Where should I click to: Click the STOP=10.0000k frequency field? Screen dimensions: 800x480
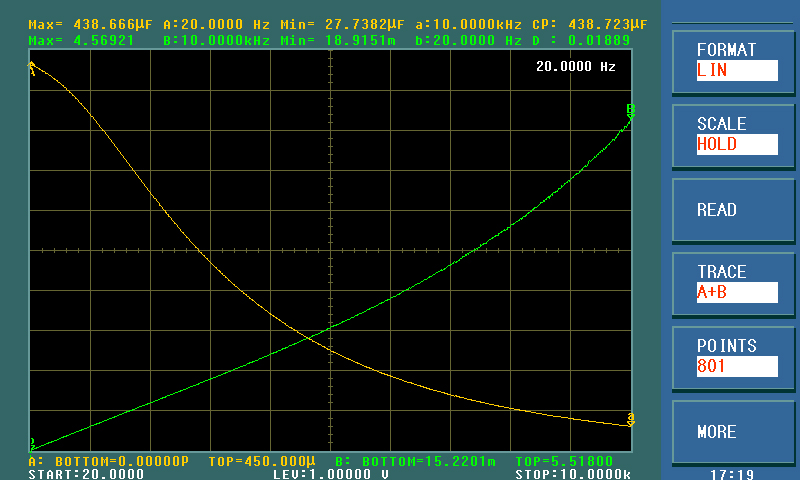[x=571, y=474]
